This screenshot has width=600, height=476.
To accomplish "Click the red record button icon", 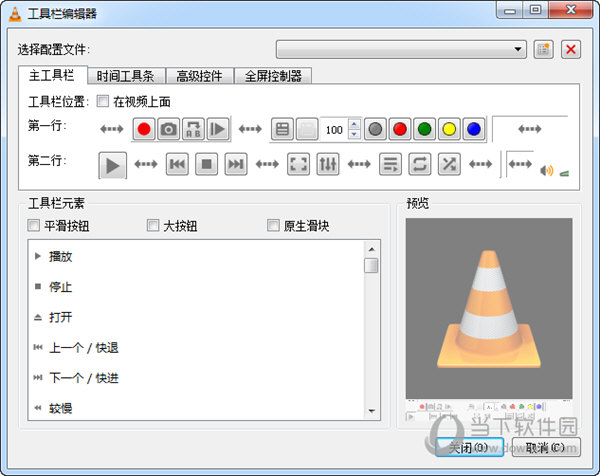I will [x=144, y=129].
